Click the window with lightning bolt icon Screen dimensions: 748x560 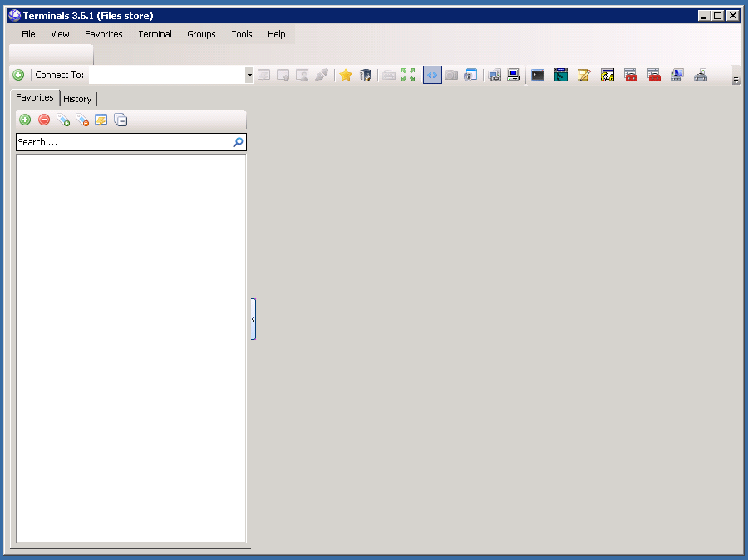[101, 120]
